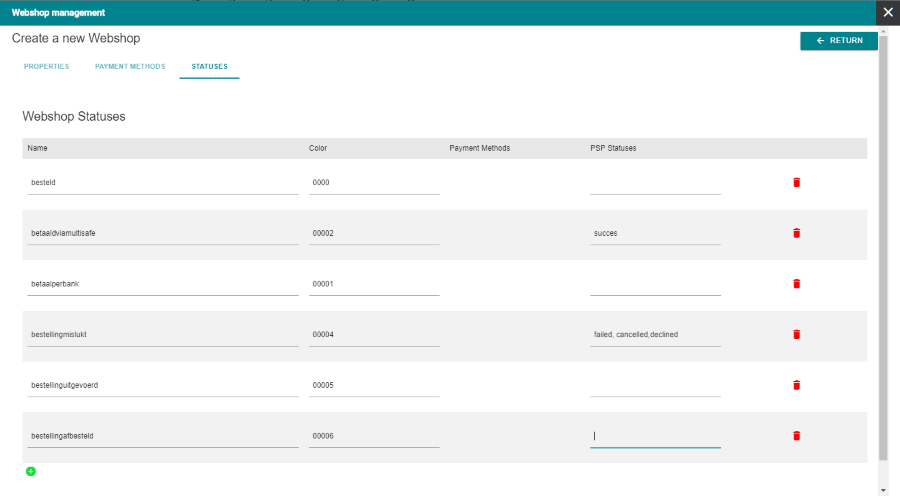Focus PSP Statuses field of betaalperbank row

[655, 284]
